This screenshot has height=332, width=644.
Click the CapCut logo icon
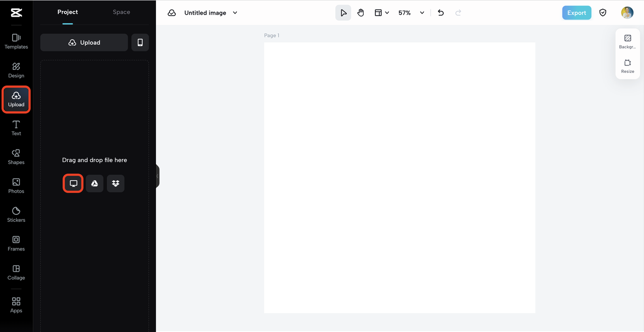(x=16, y=13)
